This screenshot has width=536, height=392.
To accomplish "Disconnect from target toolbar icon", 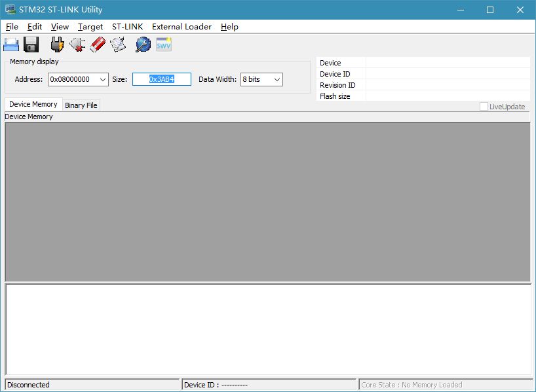I will pos(77,45).
